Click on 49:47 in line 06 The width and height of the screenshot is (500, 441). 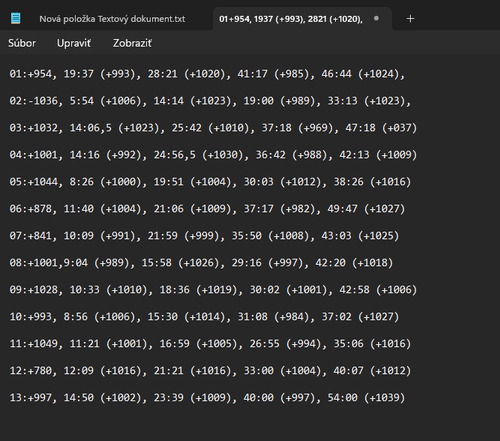click(x=342, y=209)
